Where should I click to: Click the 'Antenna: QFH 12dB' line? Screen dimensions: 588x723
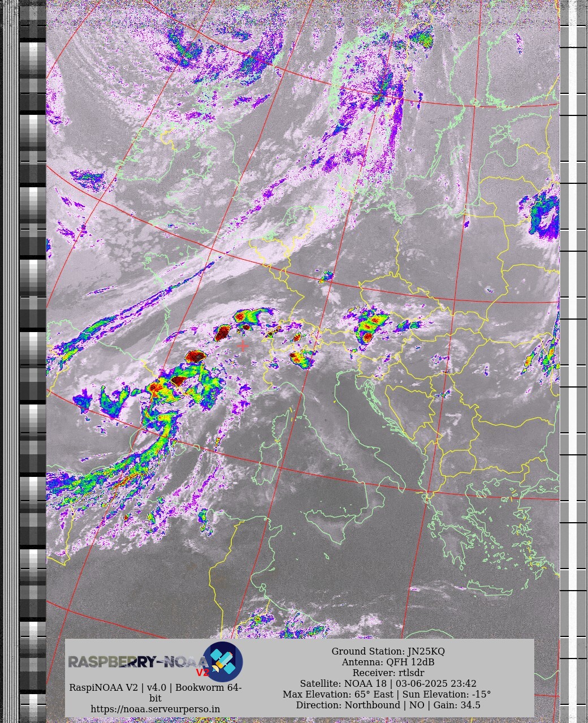(x=388, y=662)
